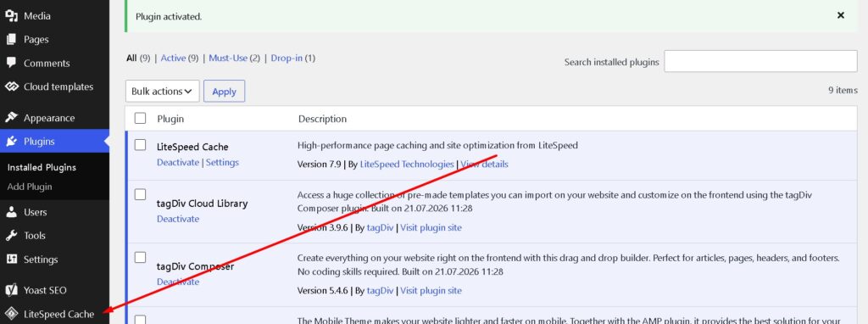Check the tagDiv Cloud Library checkbox
The image size is (868, 324).
pyautogui.click(x=141, y=194)
